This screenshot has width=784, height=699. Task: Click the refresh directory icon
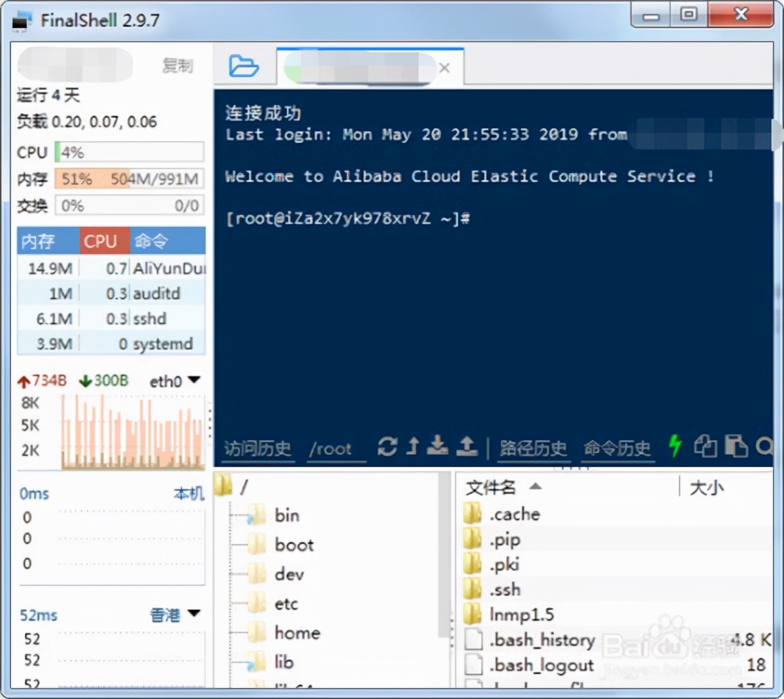pos(387,447)
